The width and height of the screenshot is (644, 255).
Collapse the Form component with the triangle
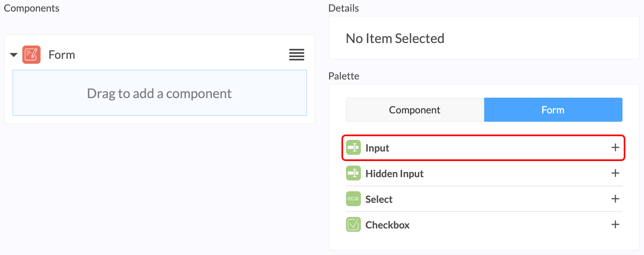point(14,55)
